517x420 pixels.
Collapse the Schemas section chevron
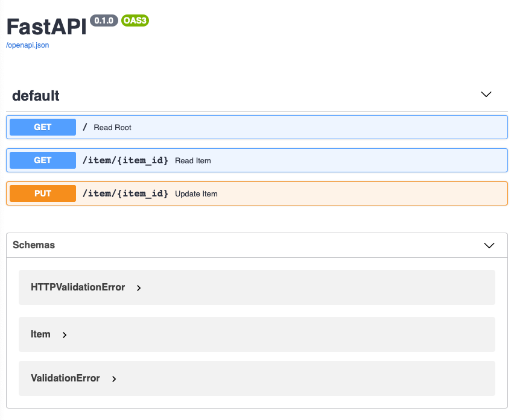click(x=489, y=245)
